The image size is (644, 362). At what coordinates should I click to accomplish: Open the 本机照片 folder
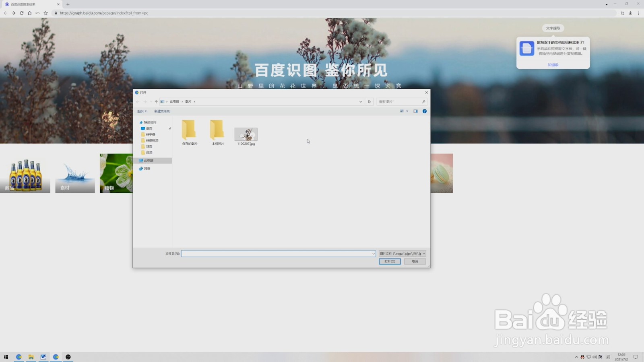pos(217,132)
